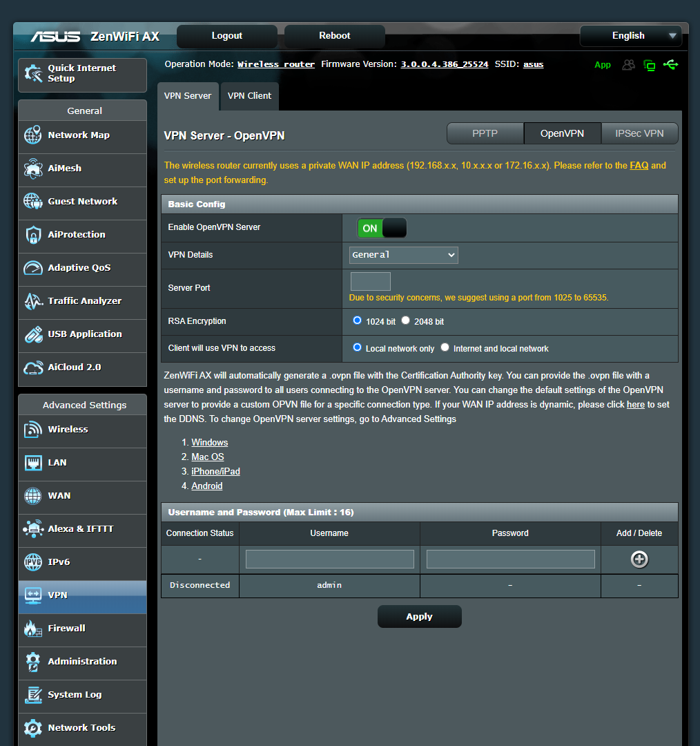Switch to the VPN Client tab
Screen dimensions: 700x746
pyautogui.click(x=250, y=96)
